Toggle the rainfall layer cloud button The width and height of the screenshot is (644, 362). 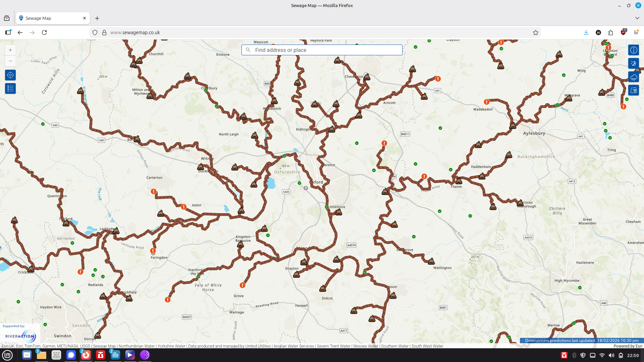coord(633,77)
